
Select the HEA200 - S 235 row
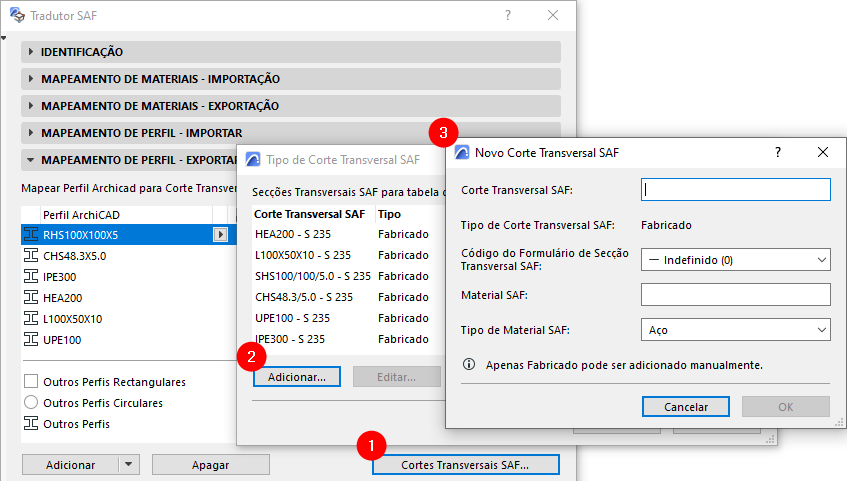click(x=348, y=234)
